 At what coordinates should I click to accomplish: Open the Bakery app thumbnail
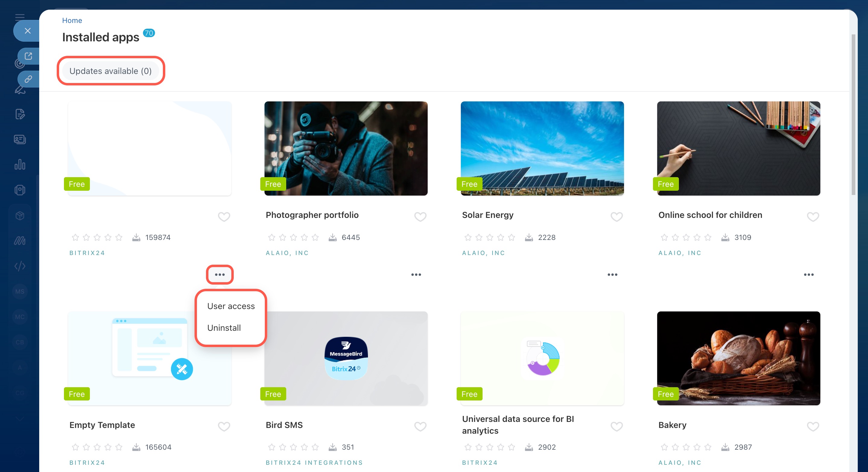tap(738, 358)
